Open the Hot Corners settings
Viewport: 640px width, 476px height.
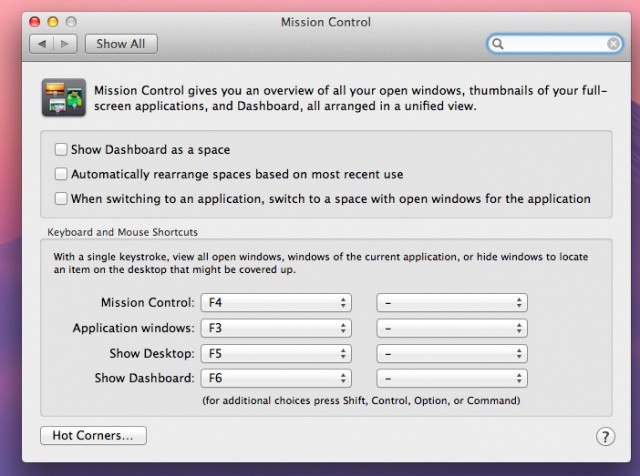pos(93,436)
